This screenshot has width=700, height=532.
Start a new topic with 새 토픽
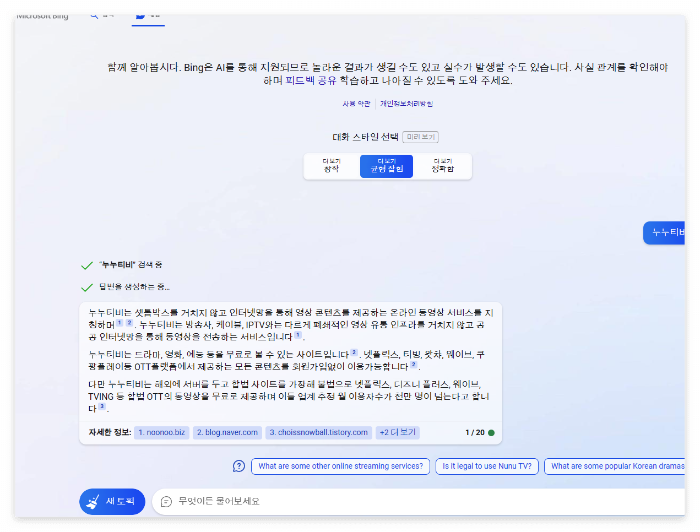[x=112, y=501]
